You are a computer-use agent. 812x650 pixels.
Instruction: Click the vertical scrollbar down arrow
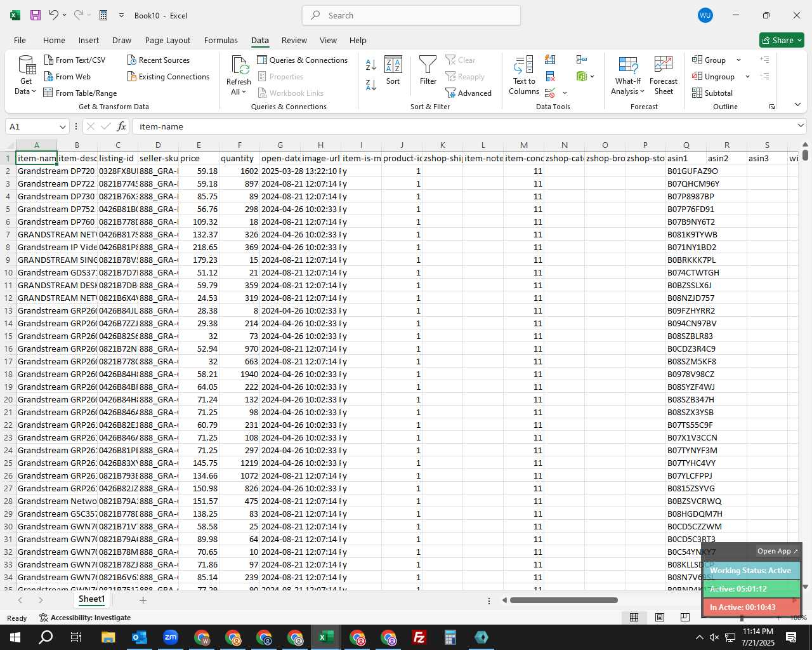(806, 587)
